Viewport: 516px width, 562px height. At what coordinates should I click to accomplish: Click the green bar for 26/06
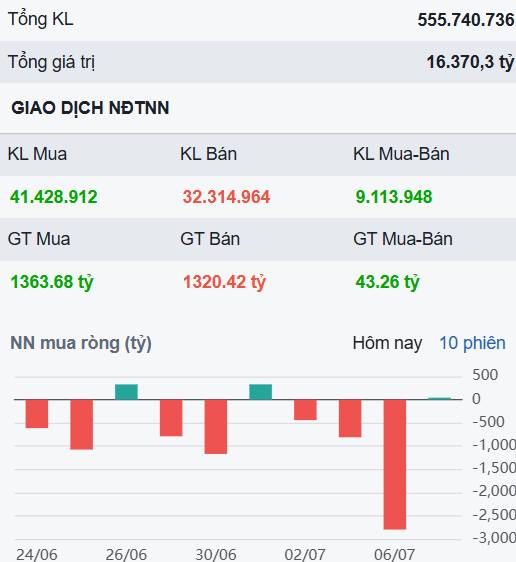click(x=126, y=392)
